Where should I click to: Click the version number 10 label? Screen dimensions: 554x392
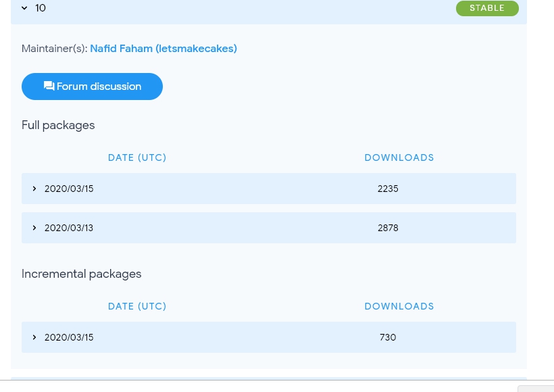click(x=41, y=8)
